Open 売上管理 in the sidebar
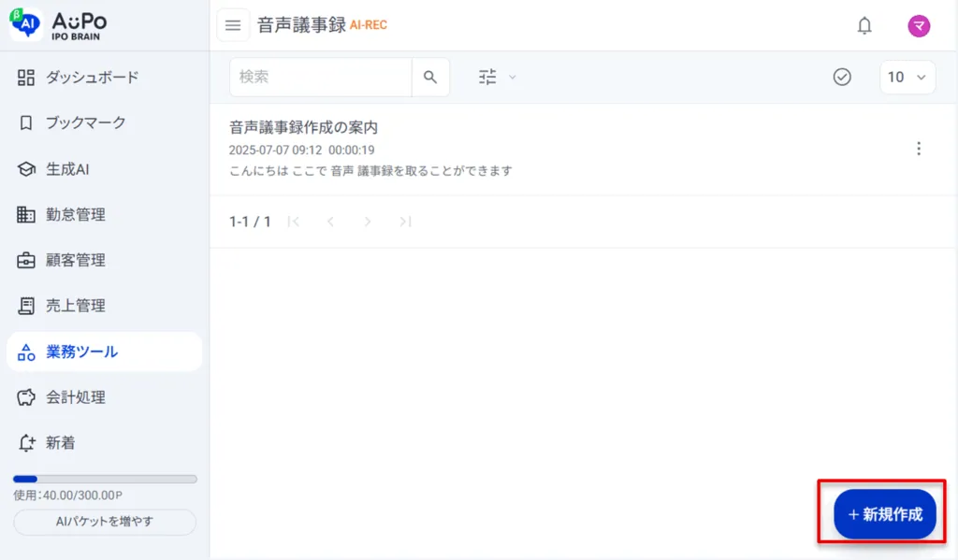This screenshot has height=560, width=958. coord(104,306)
